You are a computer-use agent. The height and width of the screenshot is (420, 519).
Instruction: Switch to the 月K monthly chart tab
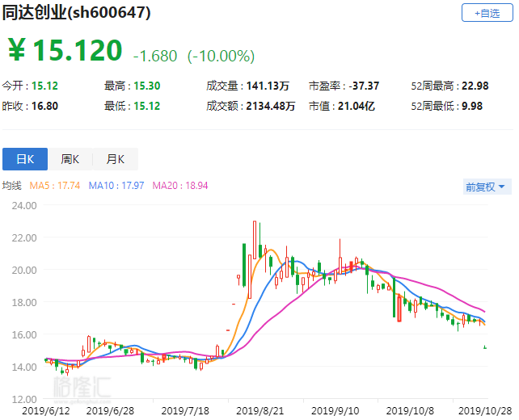115,159
